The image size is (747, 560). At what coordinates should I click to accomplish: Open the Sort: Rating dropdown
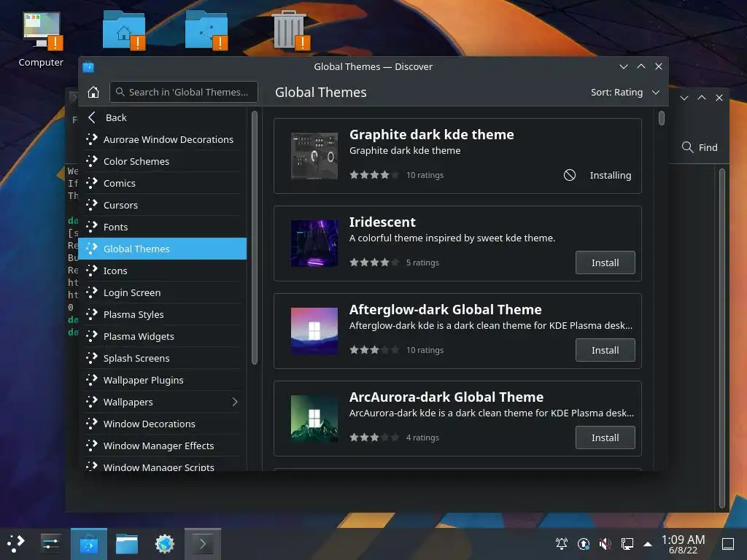coord(625,92)
